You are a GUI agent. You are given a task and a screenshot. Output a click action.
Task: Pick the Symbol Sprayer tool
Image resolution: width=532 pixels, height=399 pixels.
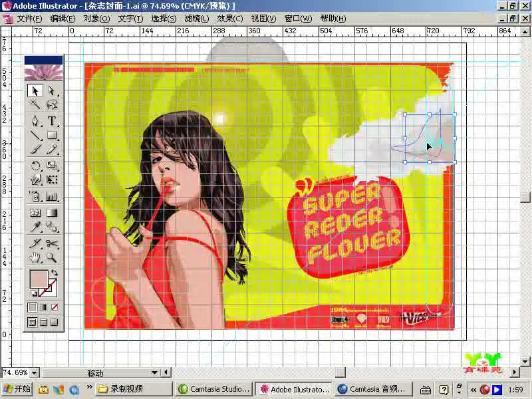(x=35, y=196)
